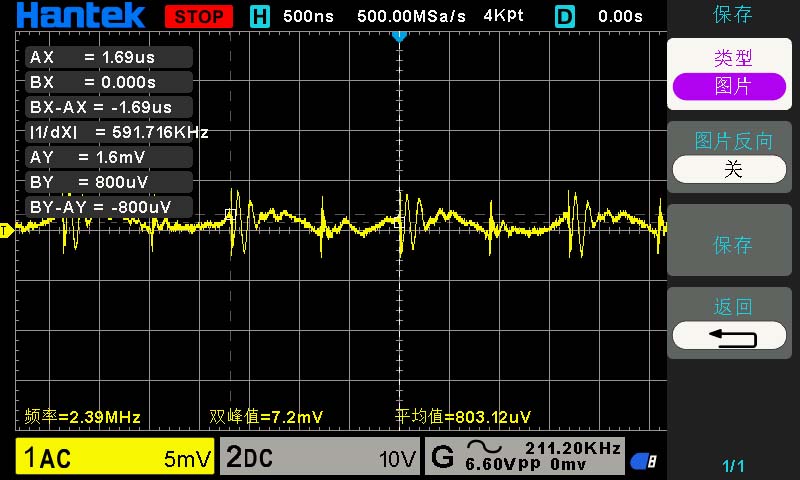Viewport: 800px width, 480px height.
Task: Click the red STOP status indicator
Action: (199, 16)
